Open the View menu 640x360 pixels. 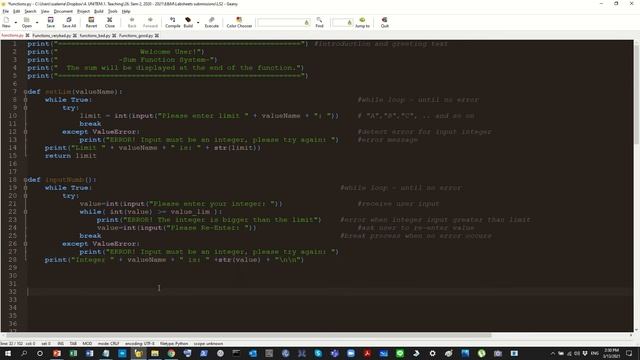click(x=45, y=11)
